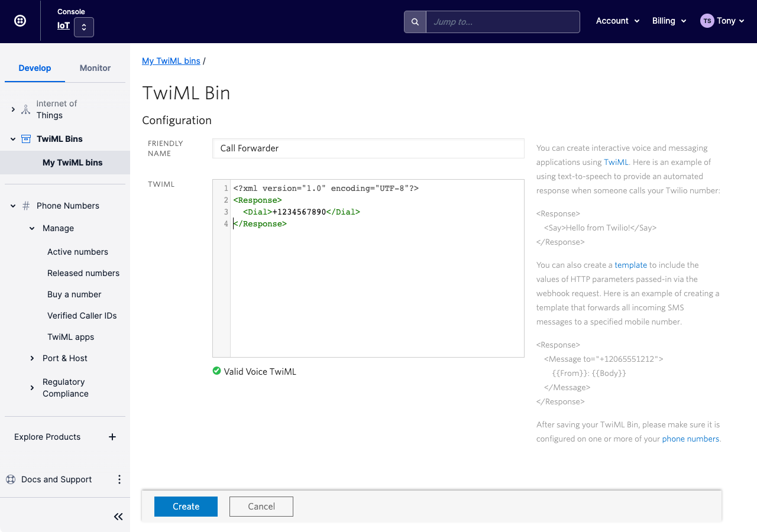
Task: Select the Develop tab
Action: tap(34, 68)
